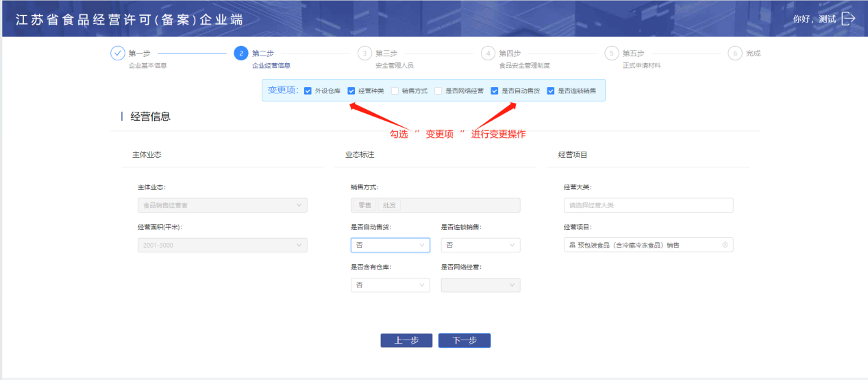Image resolution: width=868 pixels, height=380 pixels.
Task: Click the step 4 numbered circle icon
Action: click(488, 54)
